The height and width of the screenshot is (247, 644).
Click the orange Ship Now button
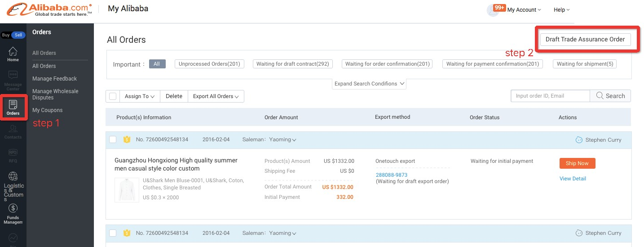point(577,163)
